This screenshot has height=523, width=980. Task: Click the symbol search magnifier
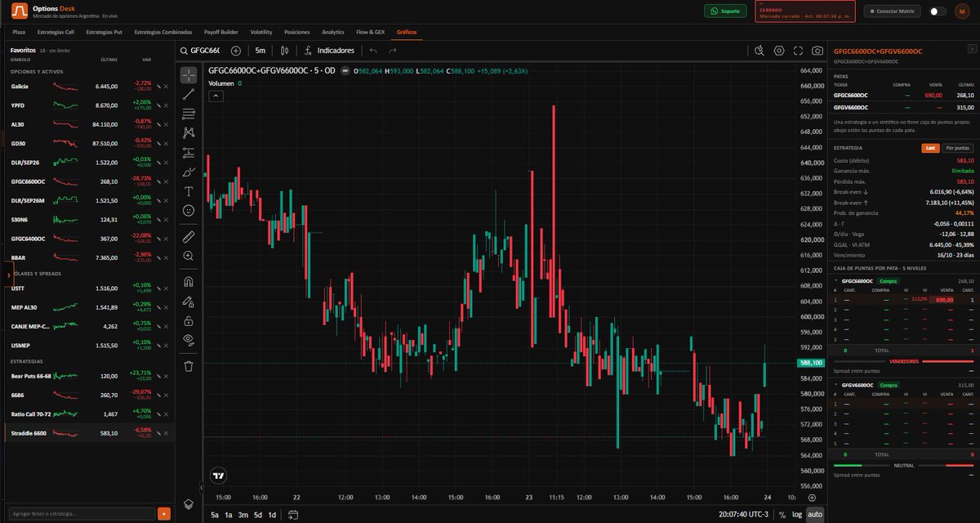185,51
